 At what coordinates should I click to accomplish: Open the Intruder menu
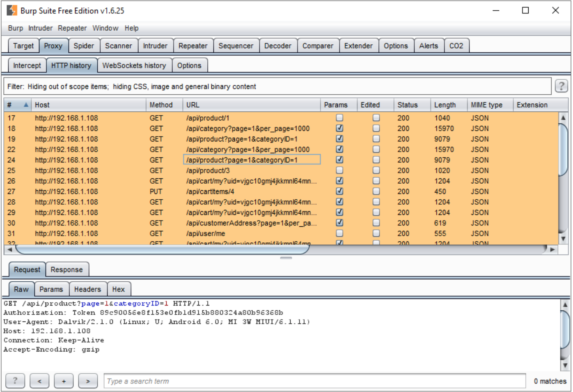point(40,28)
